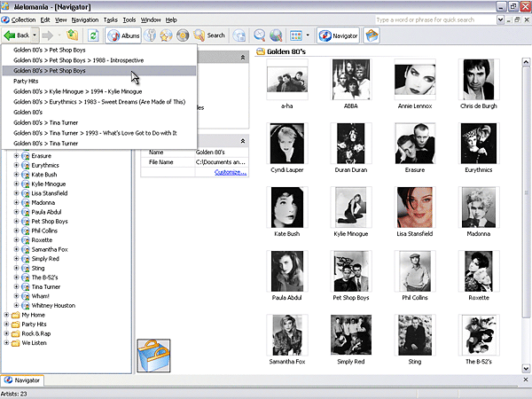Click the magnifier search icon next to Search
532x399 pixels.
199,35
